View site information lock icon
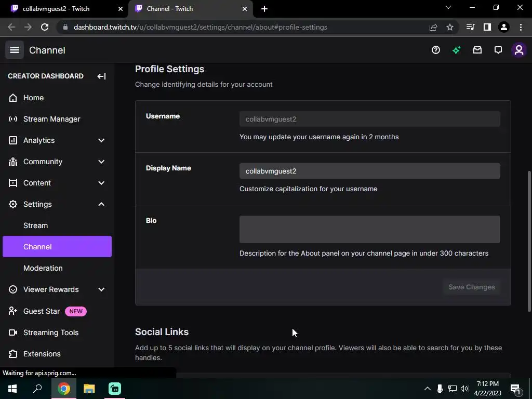This screenshot has height=399, width=532. tap(65, 27)
